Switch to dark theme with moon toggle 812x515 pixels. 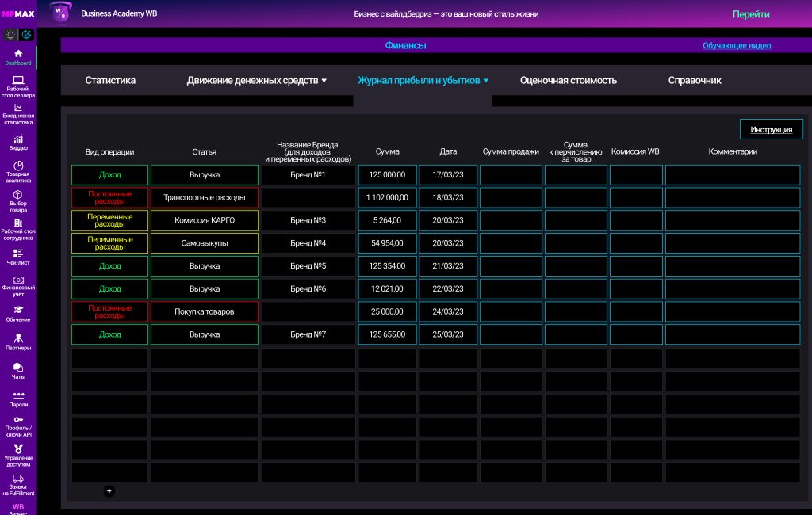coord(26,35)
